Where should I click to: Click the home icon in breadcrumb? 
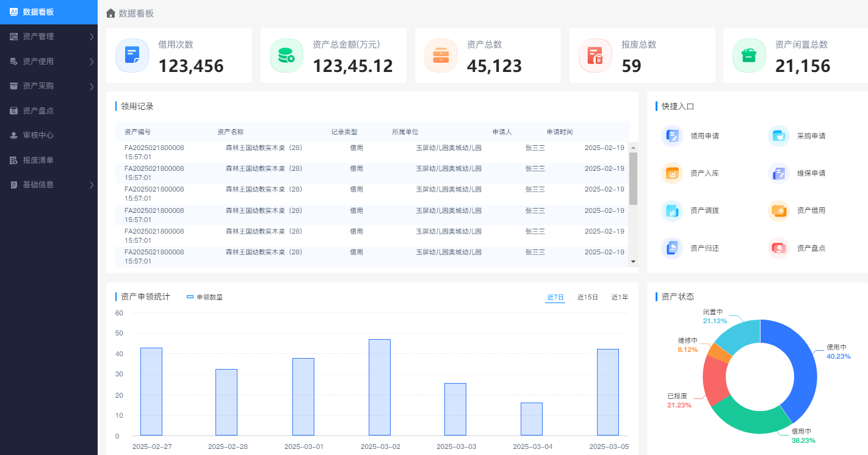110,13
